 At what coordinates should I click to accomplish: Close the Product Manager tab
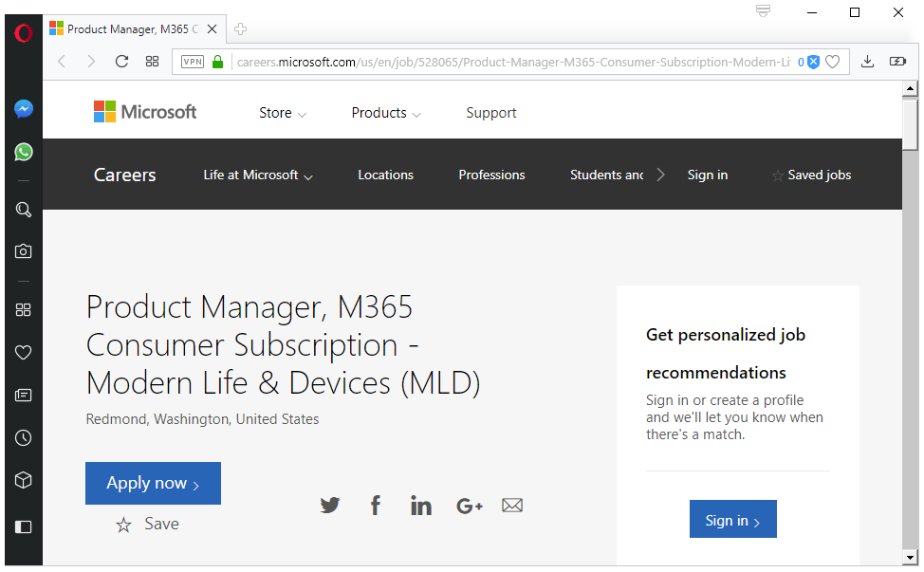213,28
